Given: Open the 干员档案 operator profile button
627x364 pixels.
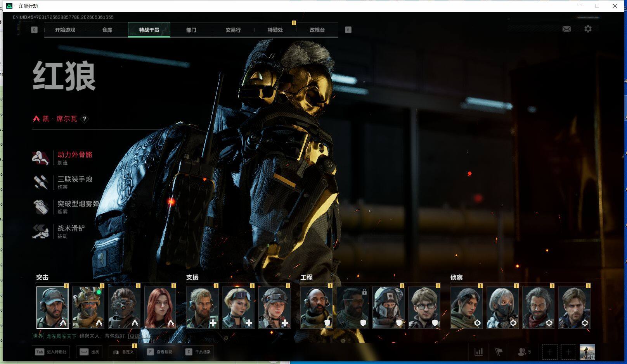Looking at the screenshot, I should pyautogui.click(x=198, y=352).
